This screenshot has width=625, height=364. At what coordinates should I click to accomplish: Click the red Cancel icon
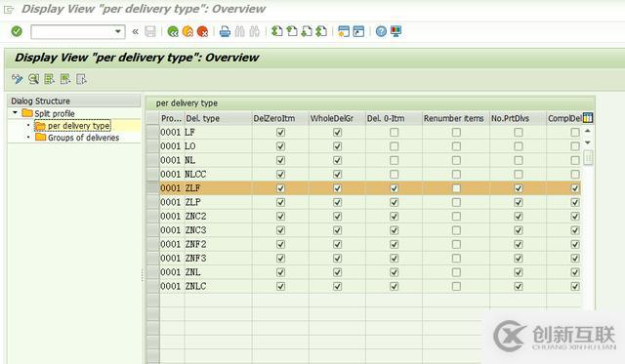[202, 31]
